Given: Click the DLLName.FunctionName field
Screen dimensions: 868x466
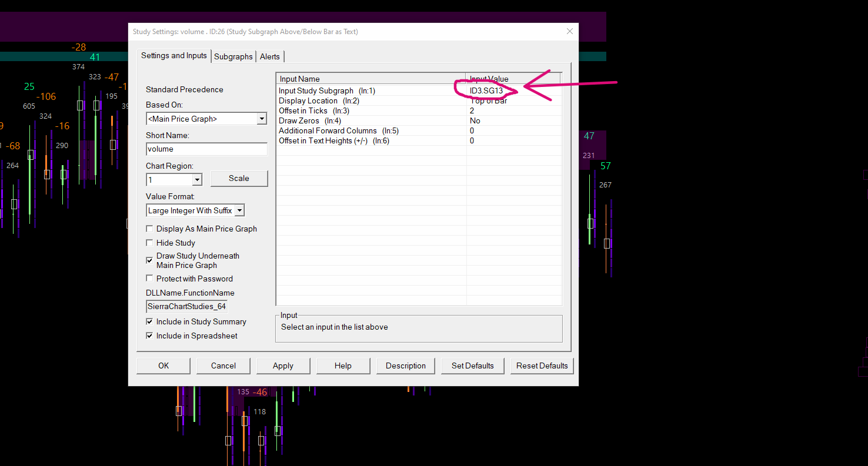Looking at the screenshot, I should coord(186,306).
